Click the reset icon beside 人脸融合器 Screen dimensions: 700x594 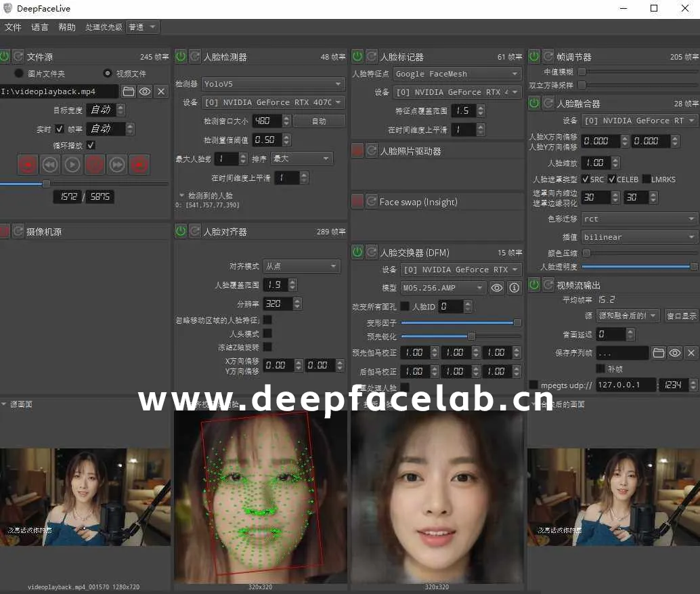tap(548, 103)
